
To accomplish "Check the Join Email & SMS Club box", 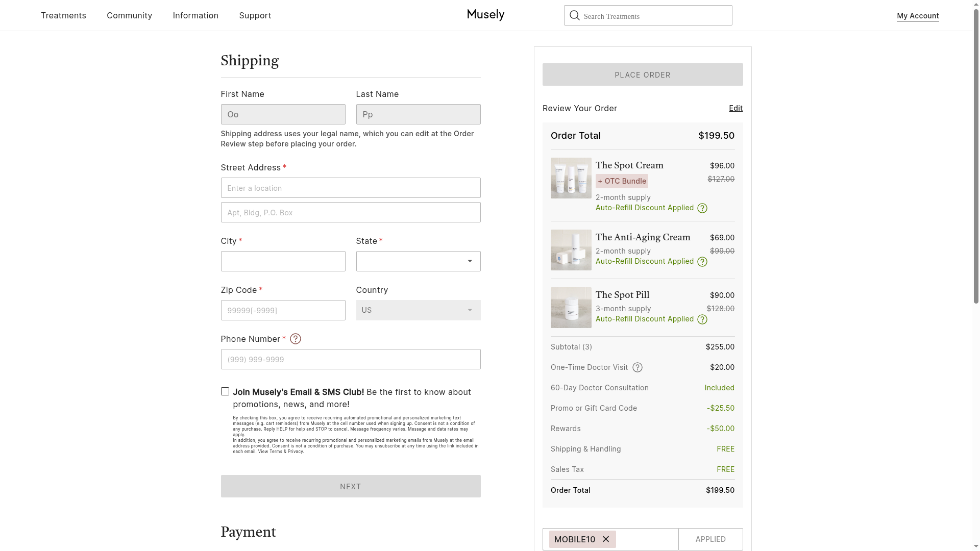I will click(225, 391).
